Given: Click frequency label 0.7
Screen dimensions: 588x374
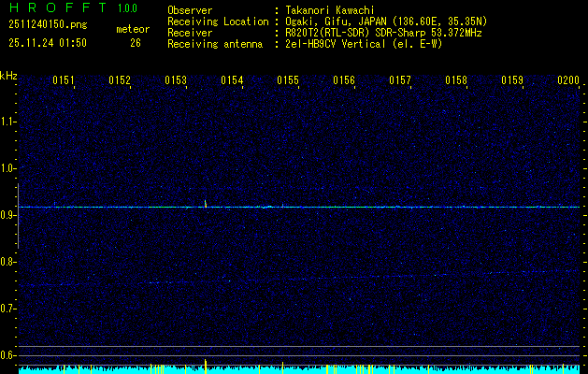Looking at the screenshot, I should [7, 309].
